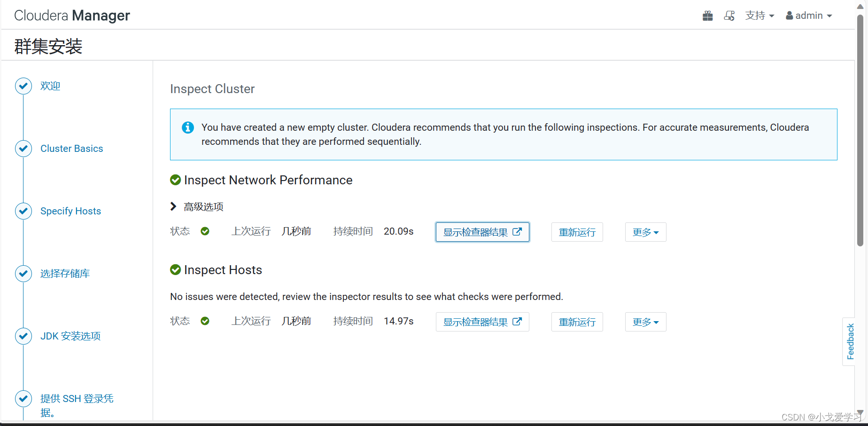Open the gift box icon in header
The width and height of the screenshot is (868, 426).
(708, 16)
